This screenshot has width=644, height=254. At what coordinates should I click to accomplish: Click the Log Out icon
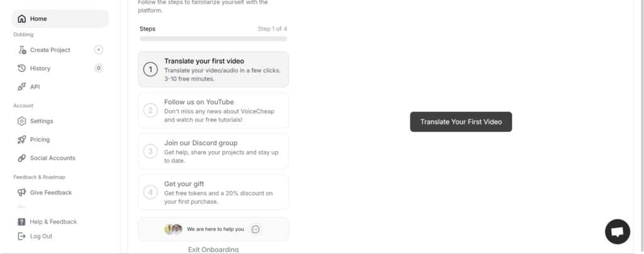coord(22,236)
